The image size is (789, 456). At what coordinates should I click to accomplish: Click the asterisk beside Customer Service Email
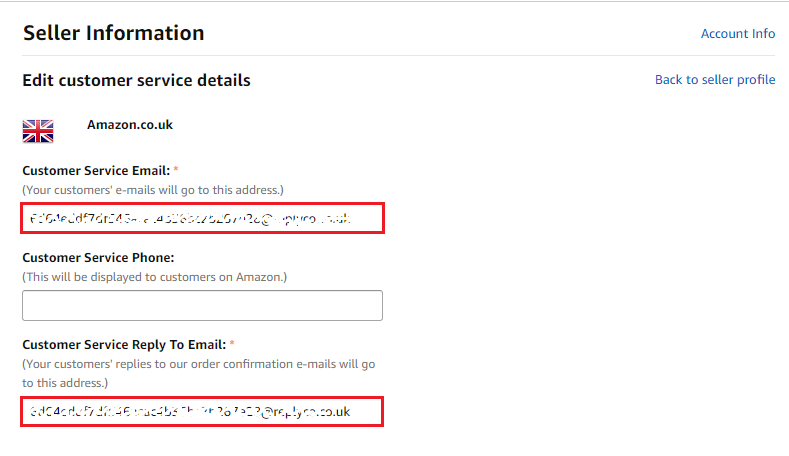tap(176, 171)
